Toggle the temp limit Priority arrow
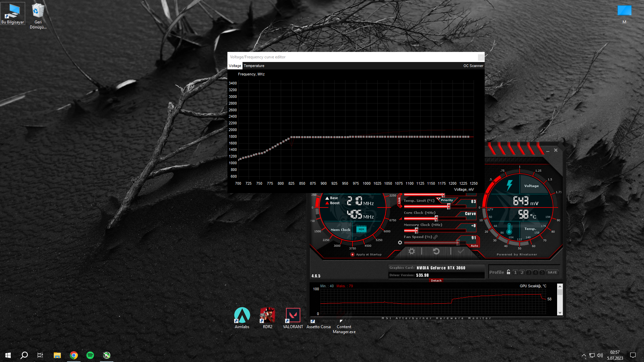 tap(439, 199)
